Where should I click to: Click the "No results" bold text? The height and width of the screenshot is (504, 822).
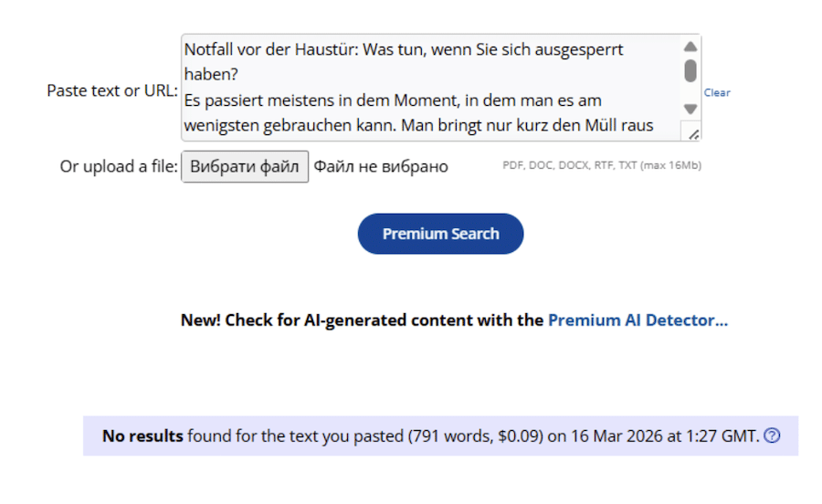click(142, 436)
